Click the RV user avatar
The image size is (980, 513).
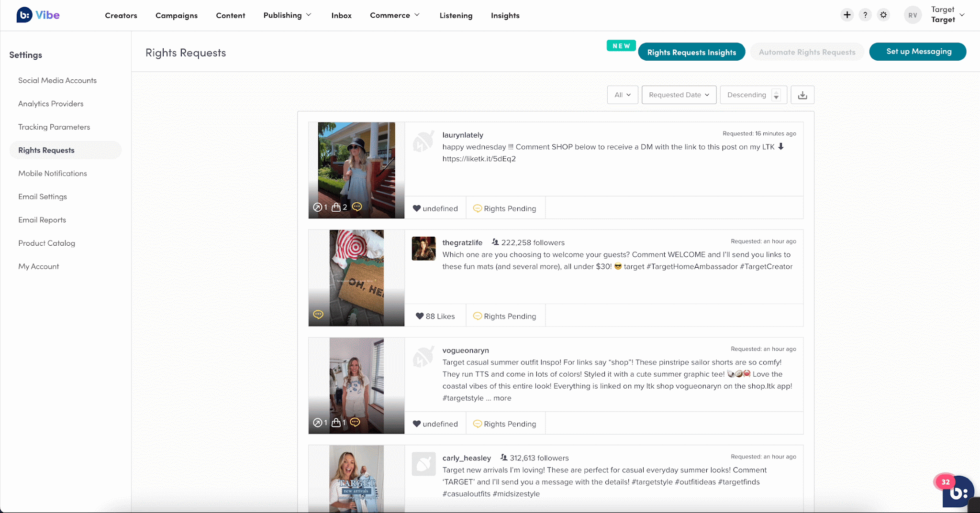tap(913, 15)
